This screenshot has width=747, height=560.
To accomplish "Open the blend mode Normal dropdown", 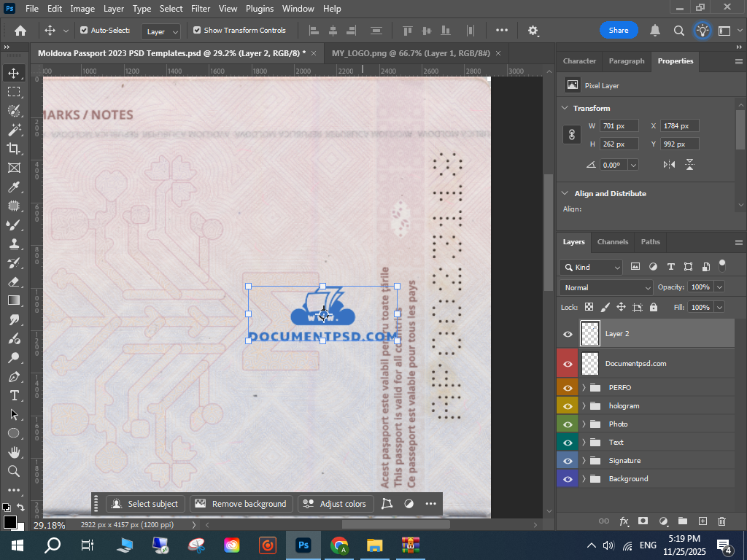I will click(x=606, y=287).
